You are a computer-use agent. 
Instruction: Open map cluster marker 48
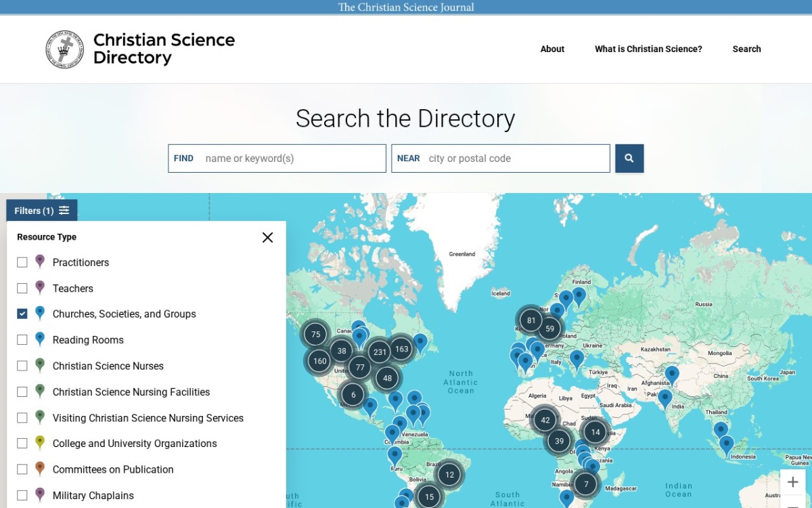[x=387, y=379]
